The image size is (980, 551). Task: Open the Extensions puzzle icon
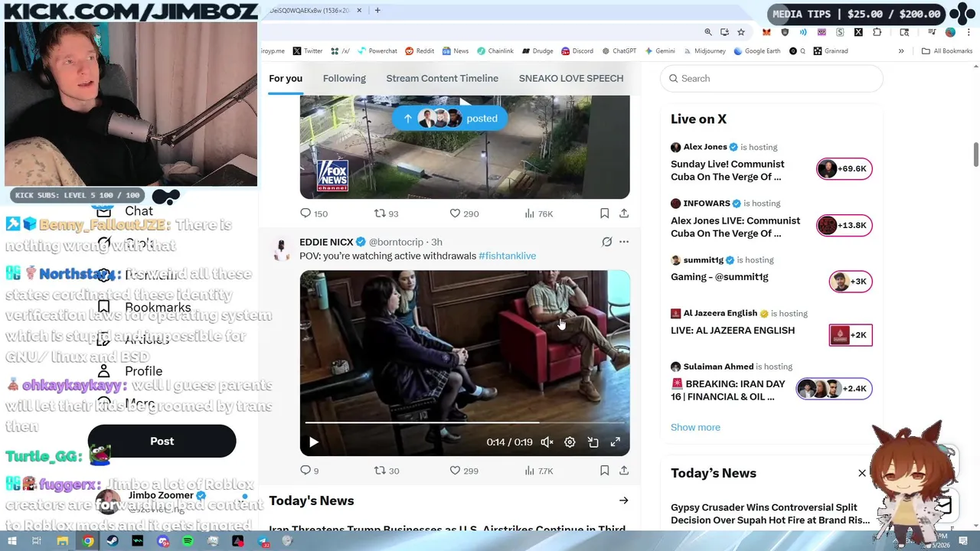[x=877, y=32]
